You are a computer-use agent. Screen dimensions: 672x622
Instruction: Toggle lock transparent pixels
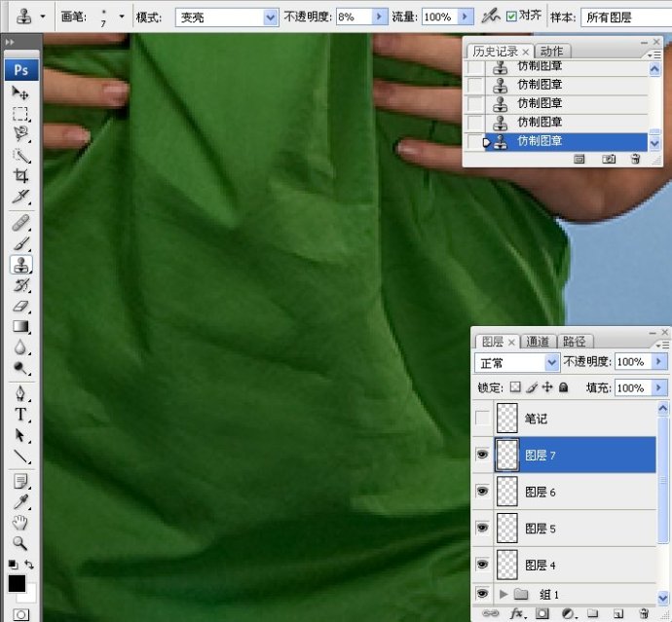pos(515,387)
